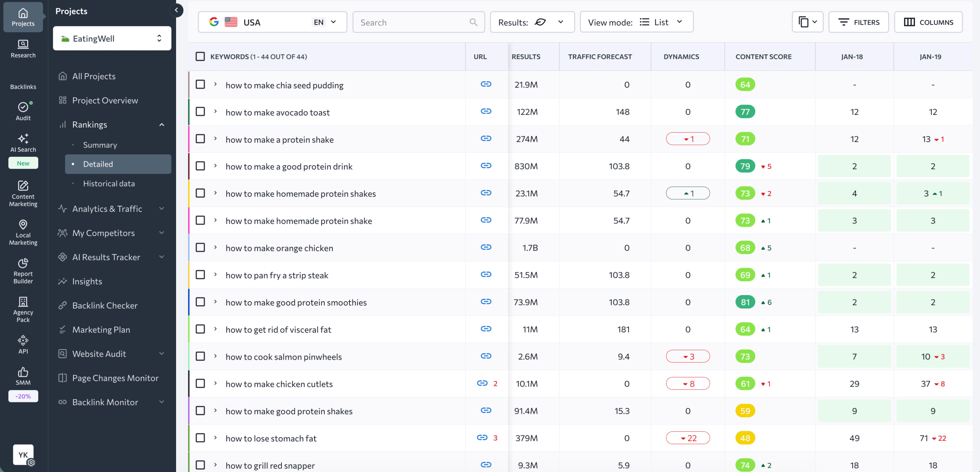
Task: Collapse the Rankings section
Action: coord(161,125)
